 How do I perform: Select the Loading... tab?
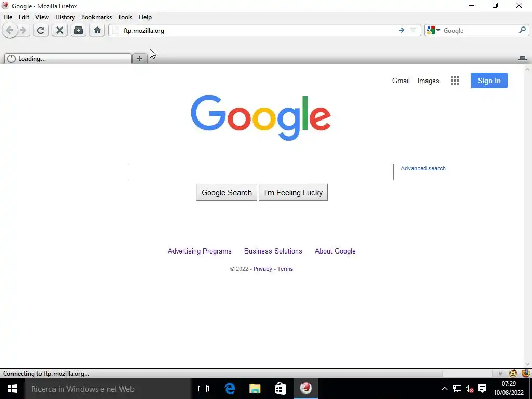[68, 59]
